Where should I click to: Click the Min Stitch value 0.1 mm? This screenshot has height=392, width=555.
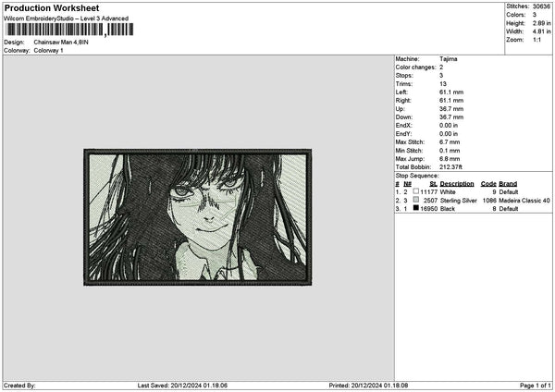pos(450,151)
